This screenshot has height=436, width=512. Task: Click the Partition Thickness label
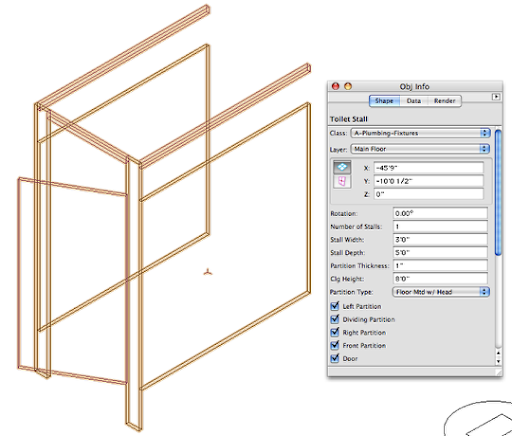pyautogui.click(x=360, y=266)
